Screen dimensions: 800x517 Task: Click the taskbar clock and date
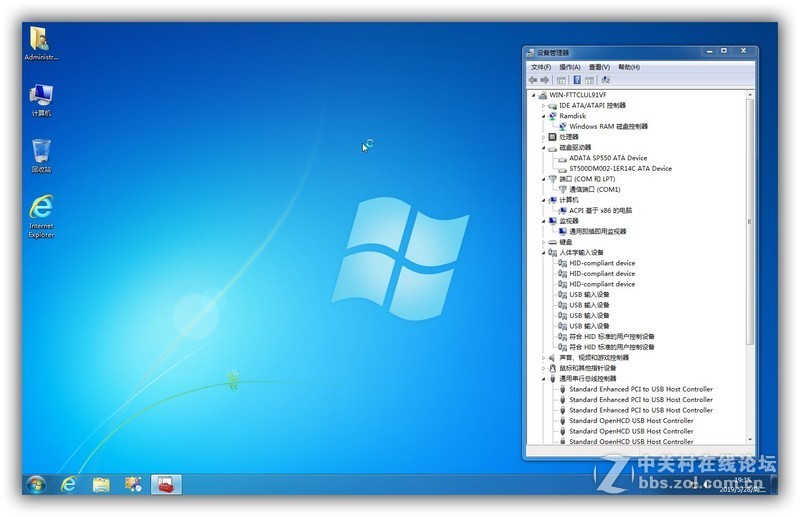pyautogui.click(x=743, y=485)
